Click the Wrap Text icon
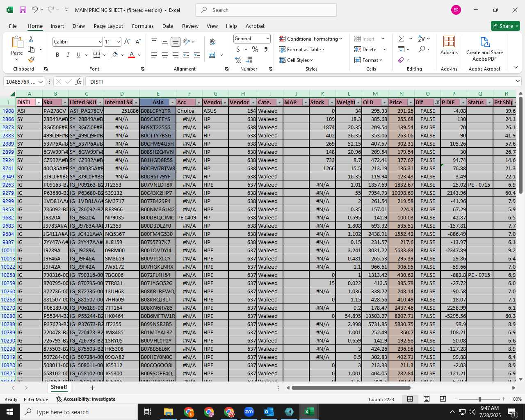This screenshot has width=525, height=420. tap(212, 41)
